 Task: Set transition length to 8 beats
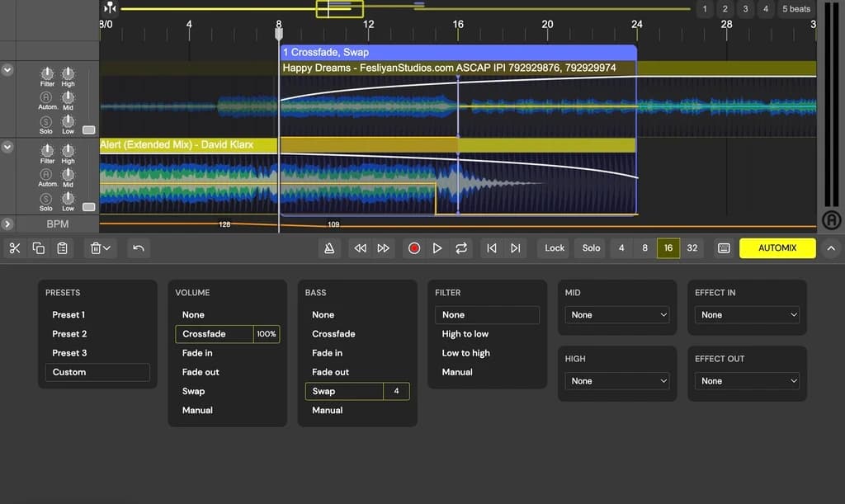(644, 248)
